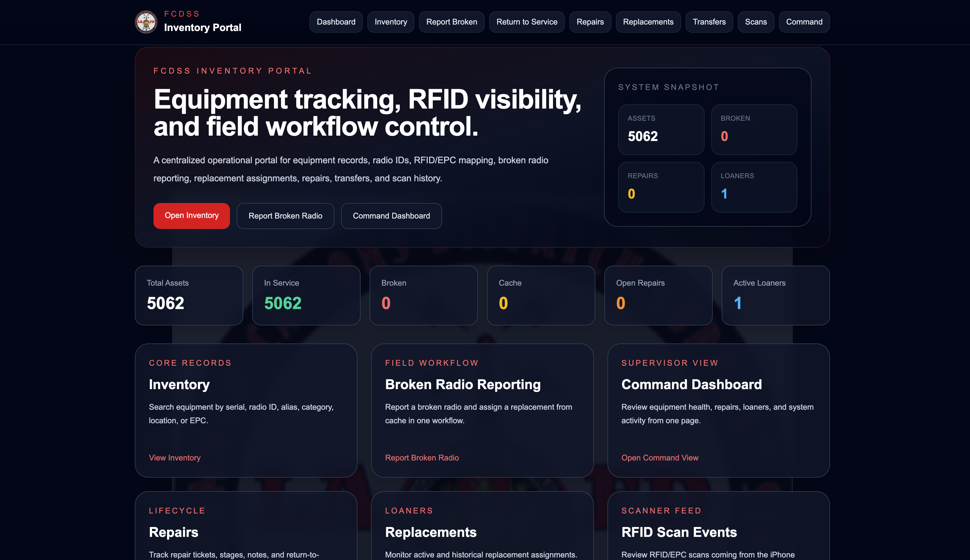970x560 pixels.
Task: Select the Return to Service nav item
Action: pyautogui.click(x=527, y=22)
